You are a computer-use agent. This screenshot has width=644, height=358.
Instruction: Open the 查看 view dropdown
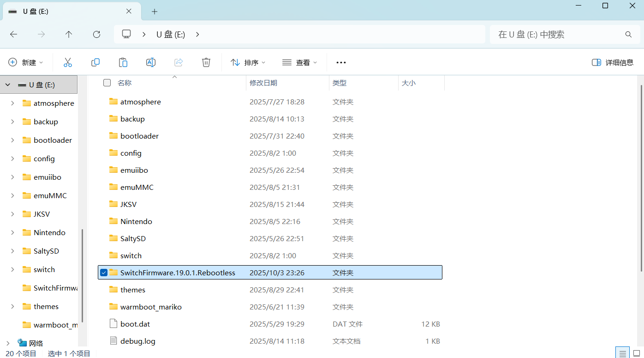coord(300,62)
